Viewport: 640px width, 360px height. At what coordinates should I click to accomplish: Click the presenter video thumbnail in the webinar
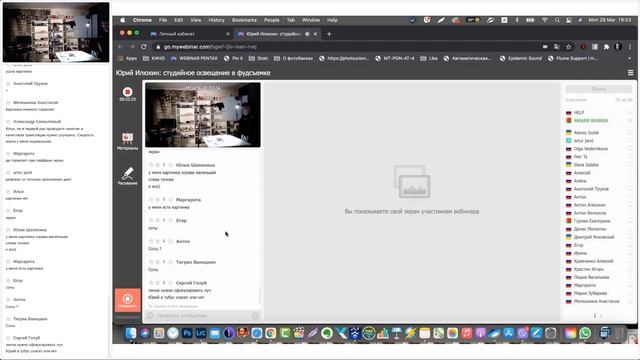point(203,115)
